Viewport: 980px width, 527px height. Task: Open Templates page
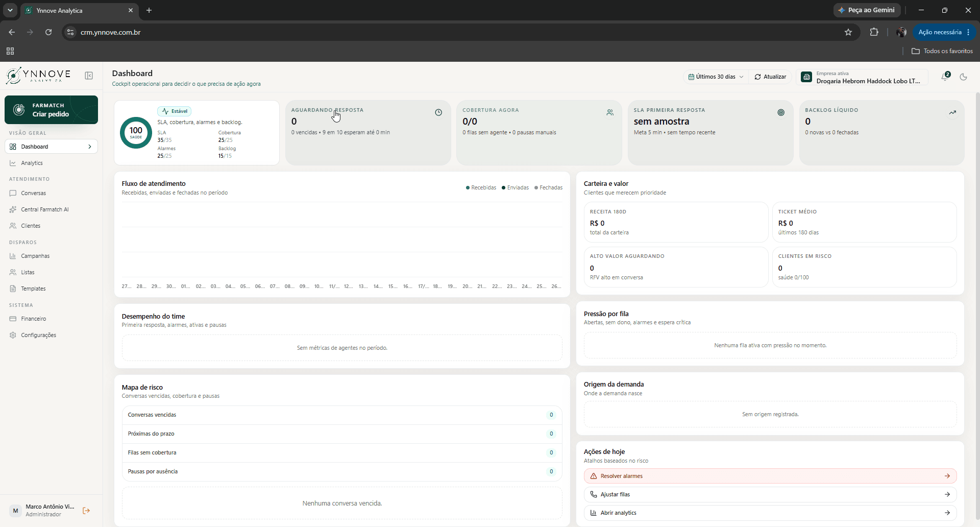[51, 289]
